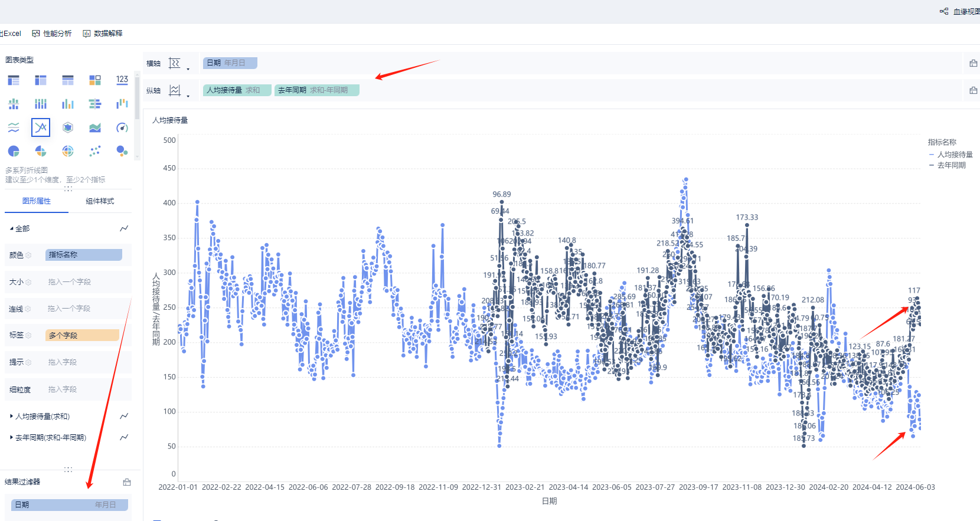This screenshot has width=980, height=521.
Task: Open 提示 settings gear
Action: [28, 362]
